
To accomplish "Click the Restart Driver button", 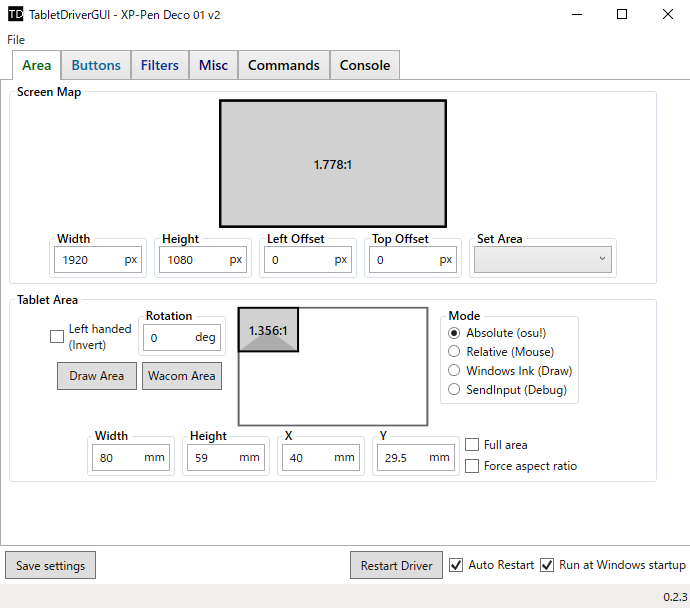I will click(x=396, y=565).
